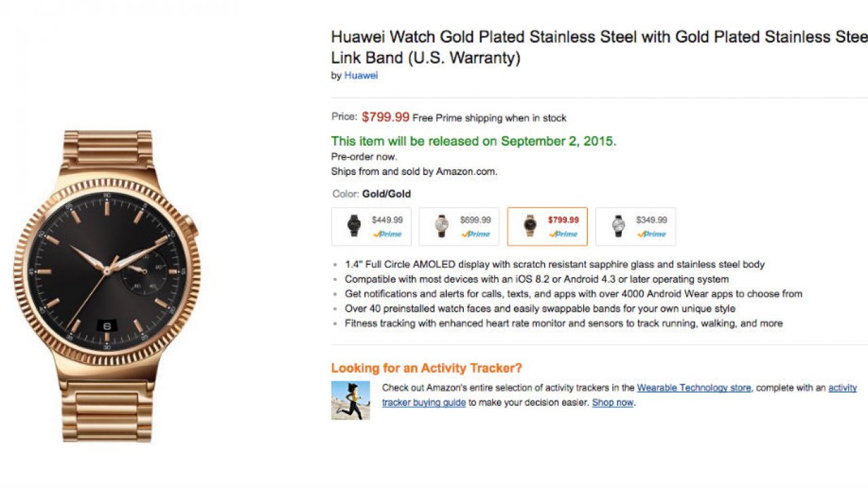Click the gold watch thumbnail in the $799.99 option

(x=530, y=226)
